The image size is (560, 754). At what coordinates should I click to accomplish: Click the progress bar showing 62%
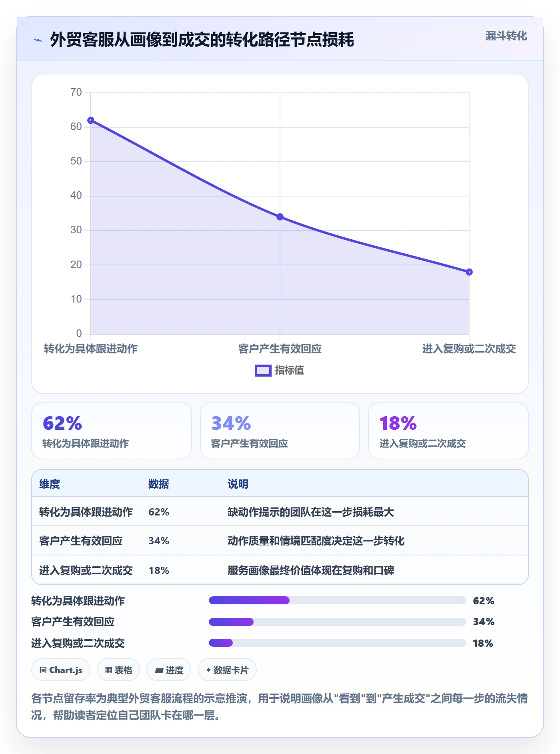[338, 600]
